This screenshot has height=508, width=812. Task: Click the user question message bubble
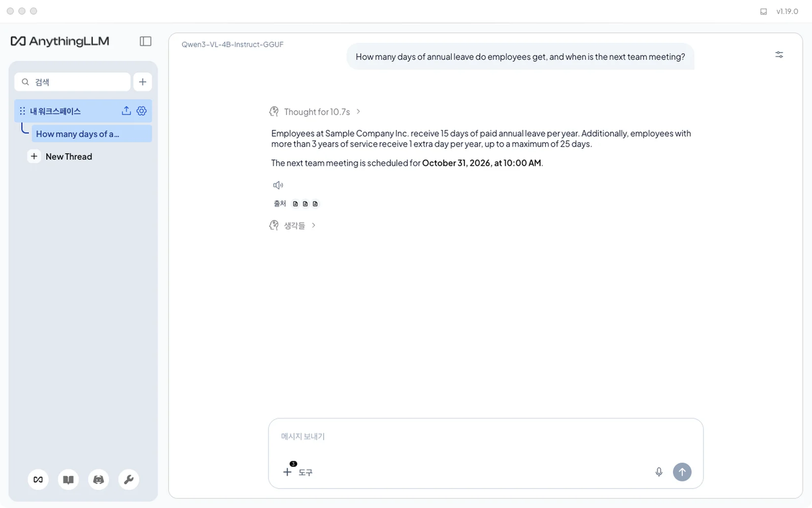[x=520, y=57]
